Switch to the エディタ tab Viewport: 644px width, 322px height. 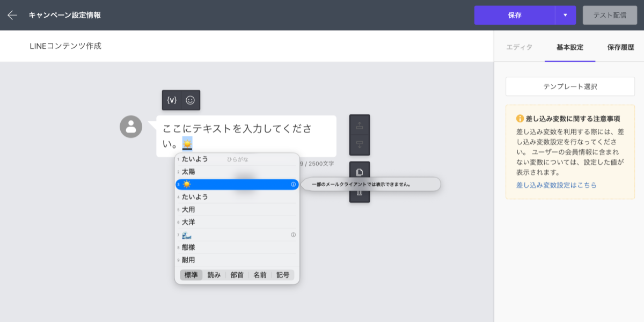[519, 47]
